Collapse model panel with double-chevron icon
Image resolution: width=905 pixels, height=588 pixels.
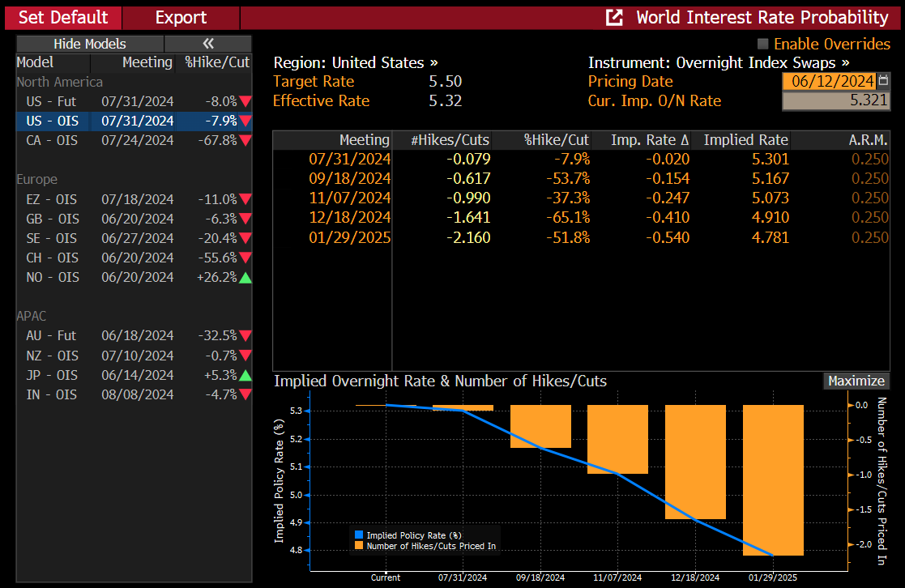point(207,43)
